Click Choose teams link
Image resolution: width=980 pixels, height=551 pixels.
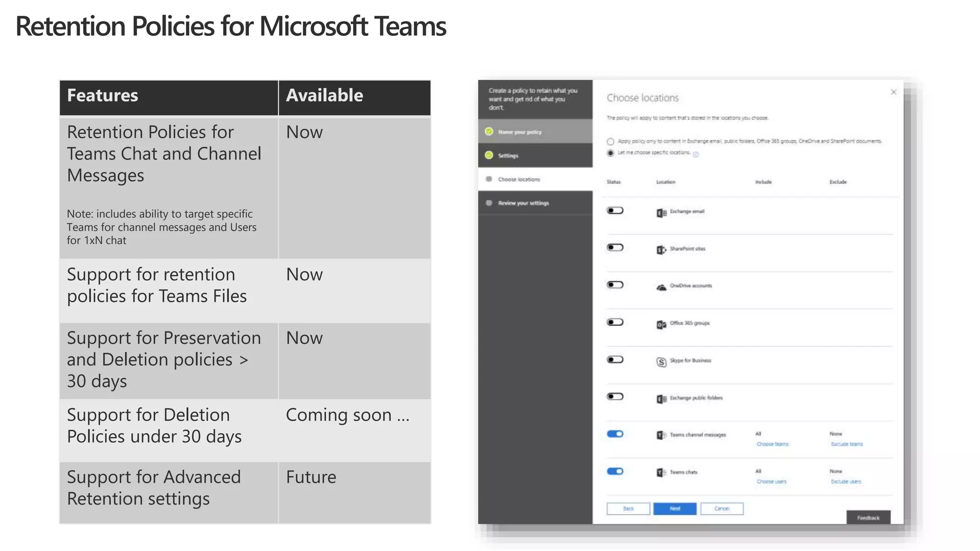(772, 444)
